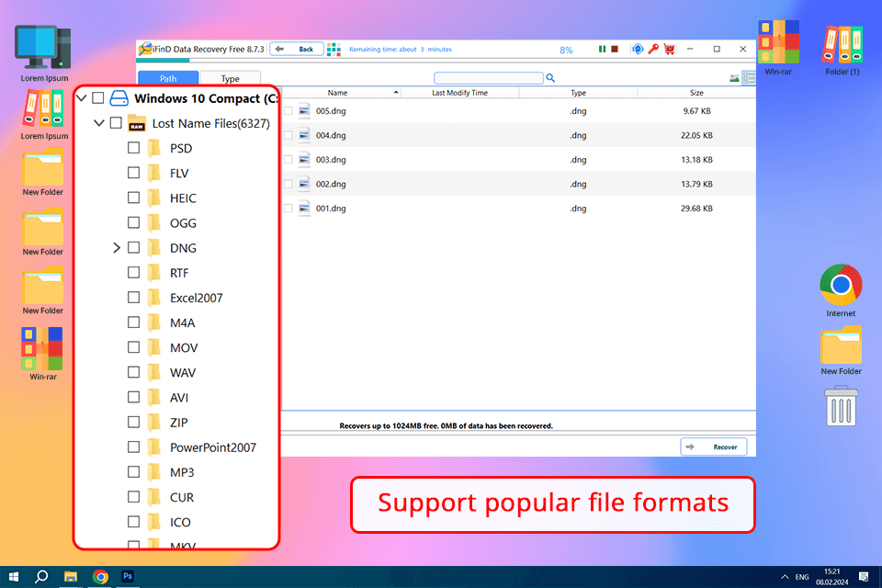
Task: Pause the scan with the green pause icon
Action: point(602,49)
